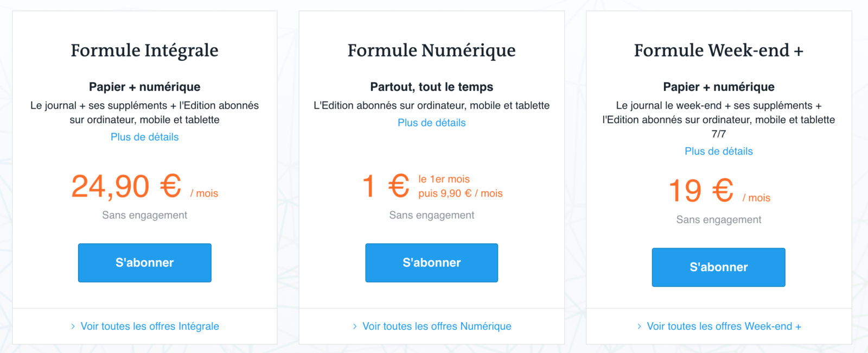Click chevron arrow beside offres Week-end +

click(639, 326)
